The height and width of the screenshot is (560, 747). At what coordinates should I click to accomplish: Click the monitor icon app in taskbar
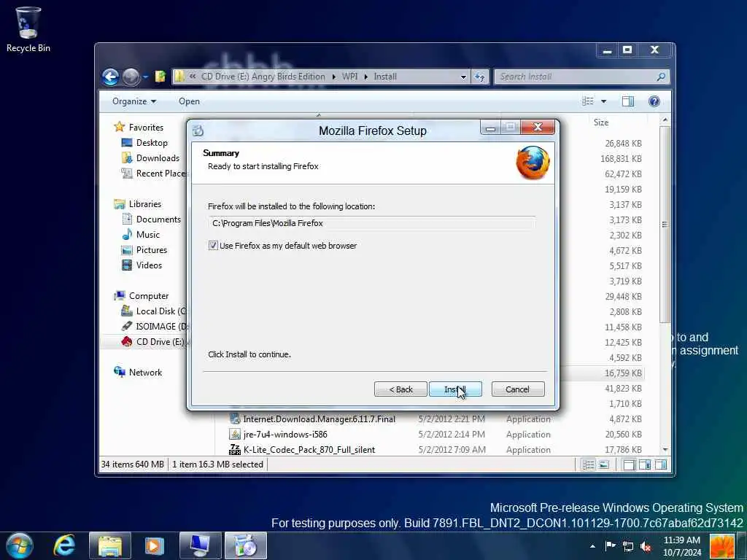tap(200, 545)
